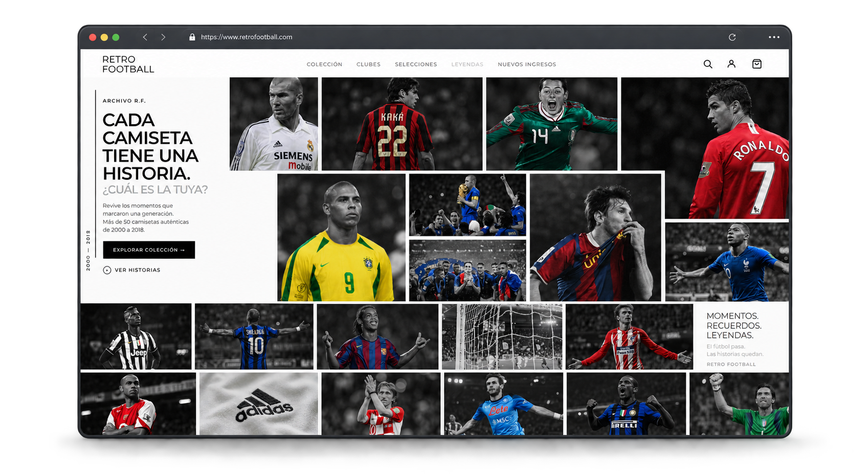Click the Momentos. Recuerdos. Leyendas. text
Screen dimensions: 868x474
(734, 326)
